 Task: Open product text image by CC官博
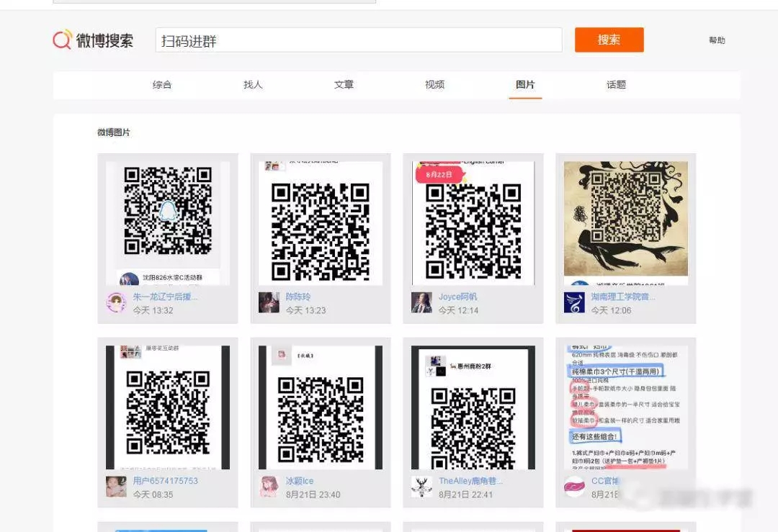coord(626,407)
